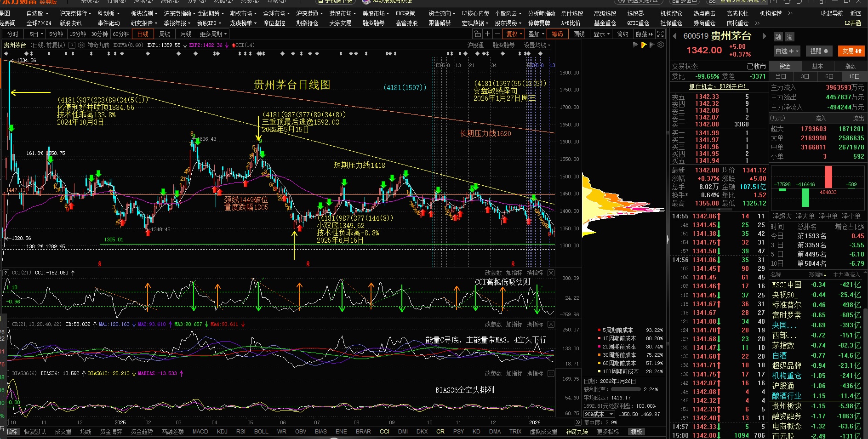Open 显示 display dropdown
Image resolution: width=868 pixels, height=439 pixels.
(602, 34)
